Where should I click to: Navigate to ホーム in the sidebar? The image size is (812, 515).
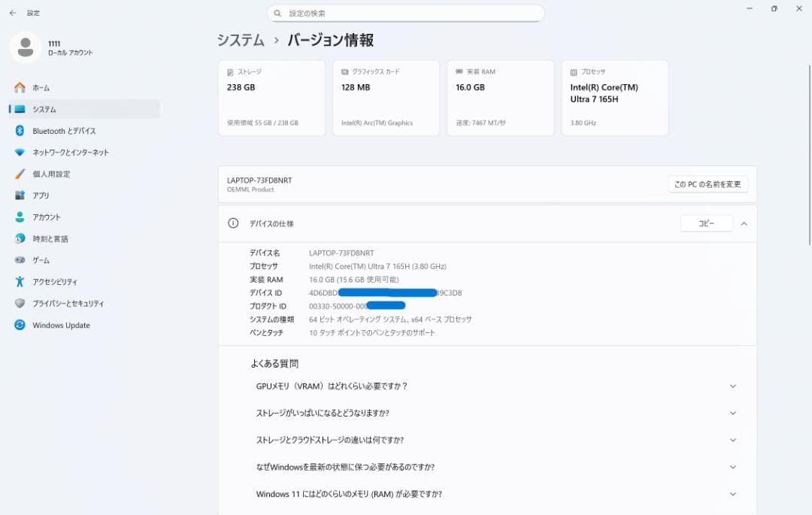coord(45,87)
